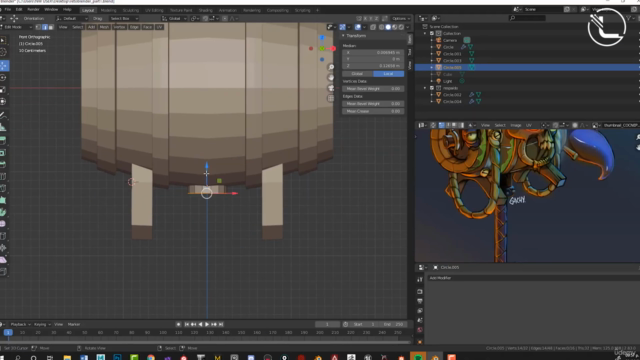Select face selection mode icon
Image resolution: width=640 pixels, height=360 pixels.
click(51, 27)
